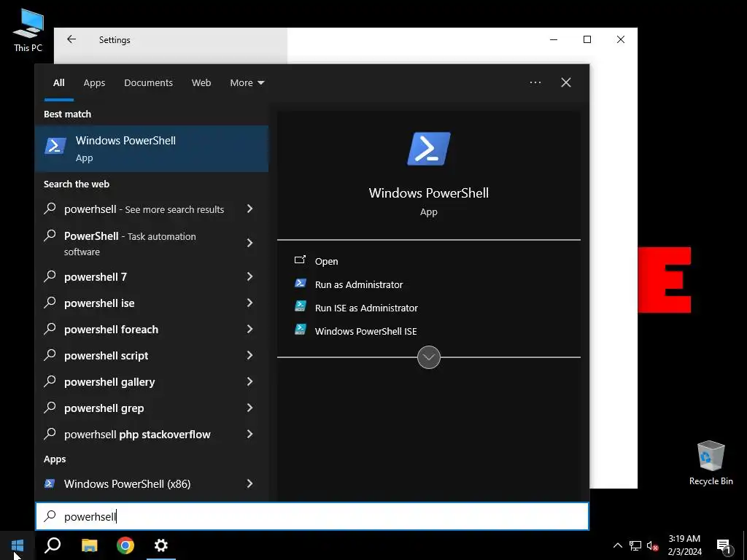Screen dimensions: 747x560
Task: Expand more actions with the down chevron
Action: click(x=429, y=357)
